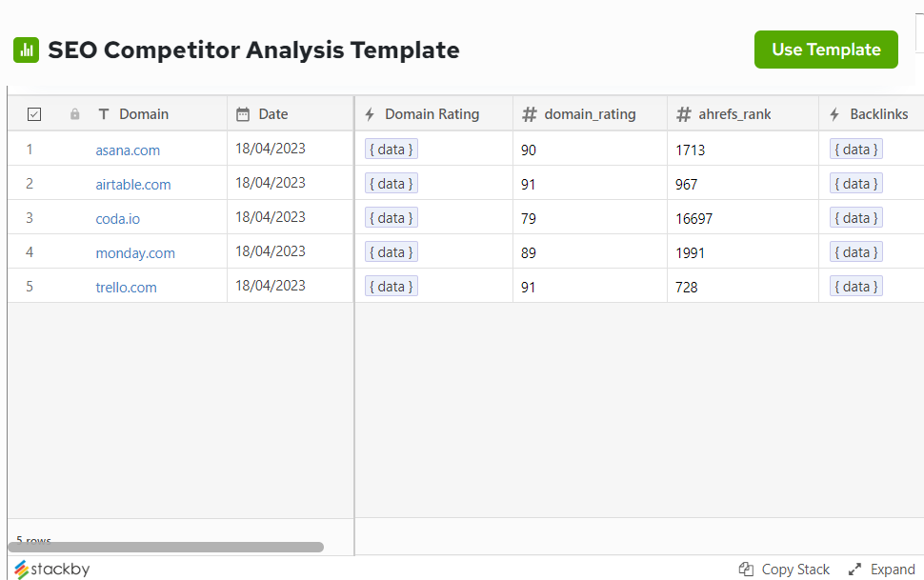Screen dimensions: 924x580
Task: Click the green chart icon beside the title
Action: (x=26, y=50)
